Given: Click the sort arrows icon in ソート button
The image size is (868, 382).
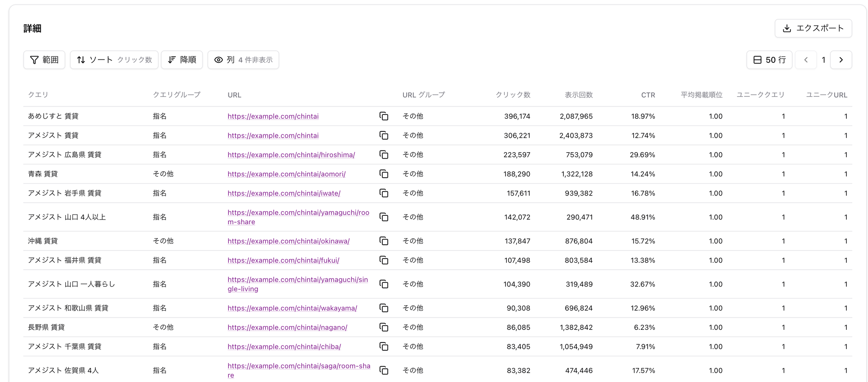Looking at the screenshot, I should (x=81, y=60).
